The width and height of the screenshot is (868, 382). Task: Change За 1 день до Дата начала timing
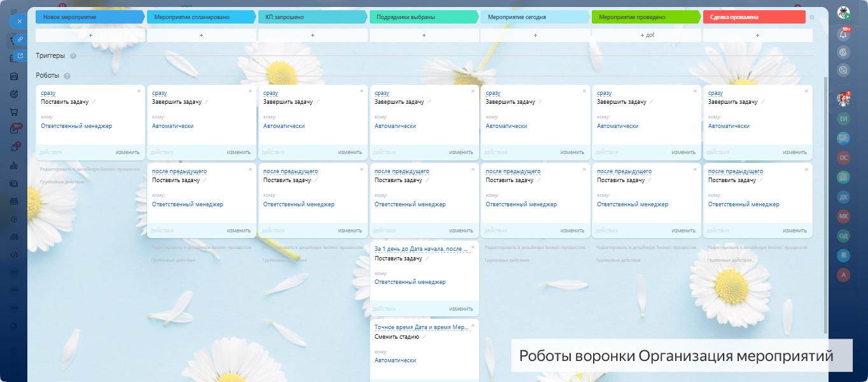pyautogui.click(x=422, y=249)
